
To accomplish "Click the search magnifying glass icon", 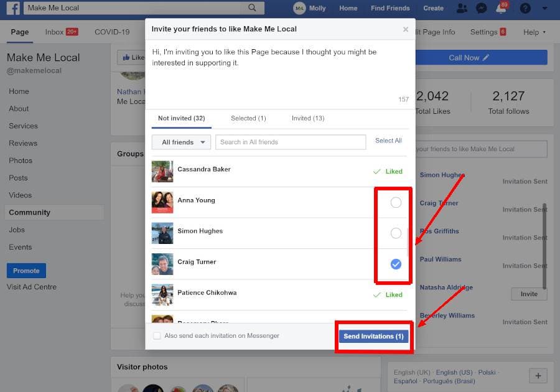I will 252,8.
